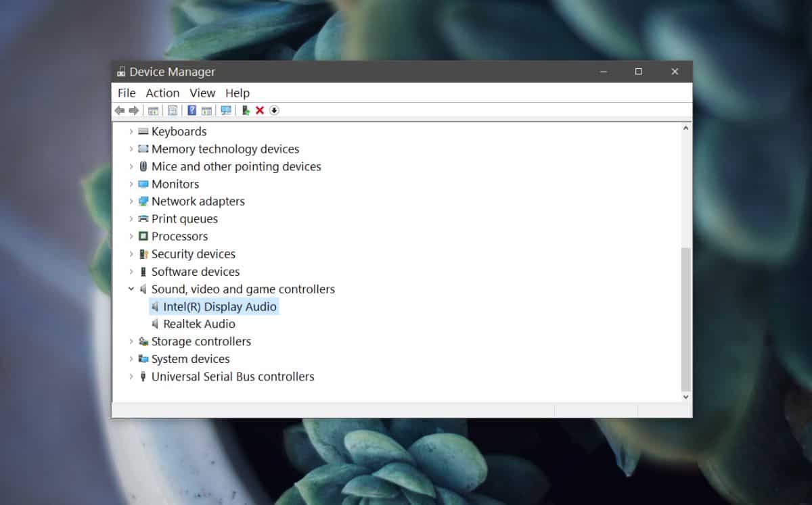812x505 pixels.
Task: Click the Network adapters category icon
Action: (143, 201)
